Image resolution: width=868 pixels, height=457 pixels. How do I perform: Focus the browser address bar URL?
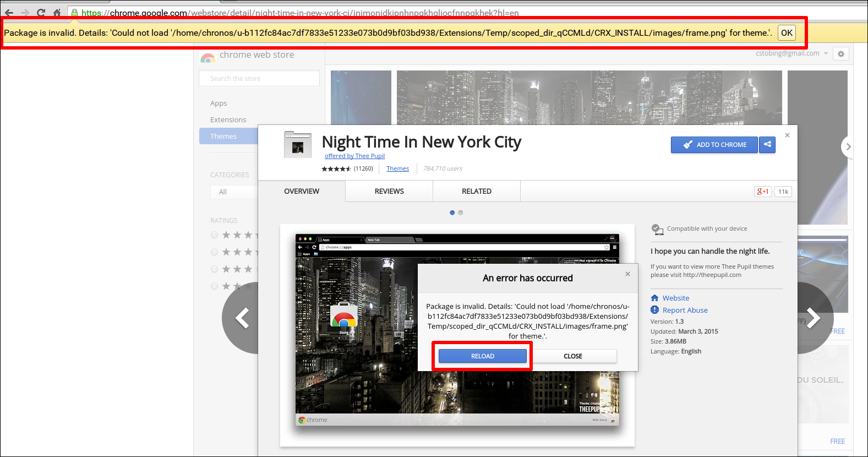pyautogui.click(x=300, y=13)
